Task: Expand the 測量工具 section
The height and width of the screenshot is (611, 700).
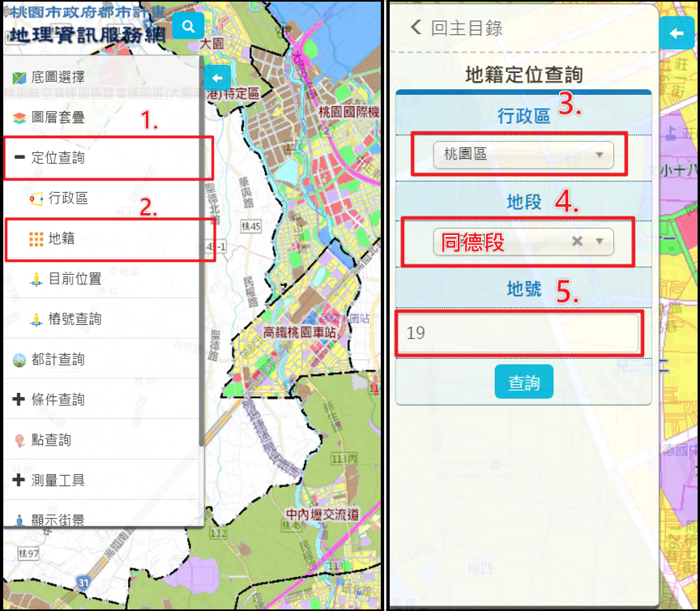Action: point(57,480)
